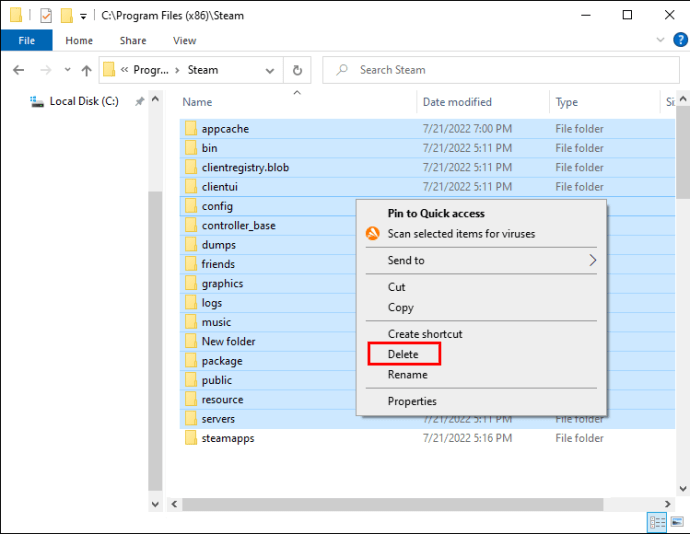The image size is (690, 534).
Task: Open the Customize Quick Access Toolbar dropdown
Action: click(x=83, y=17)
